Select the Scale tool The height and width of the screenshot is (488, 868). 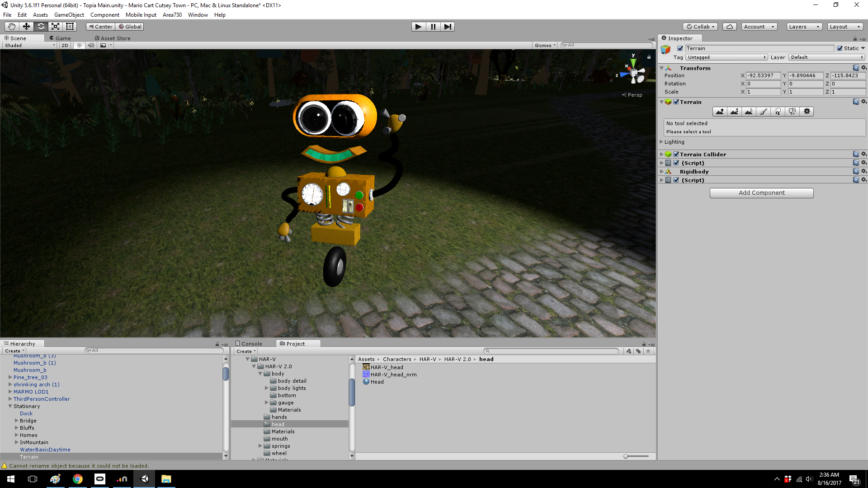coord(55,27)
